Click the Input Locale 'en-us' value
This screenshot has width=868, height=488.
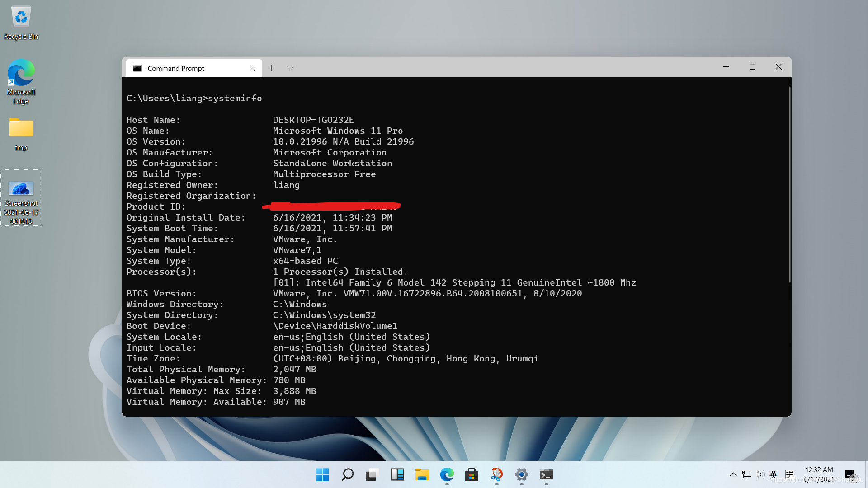click(351, 347)
